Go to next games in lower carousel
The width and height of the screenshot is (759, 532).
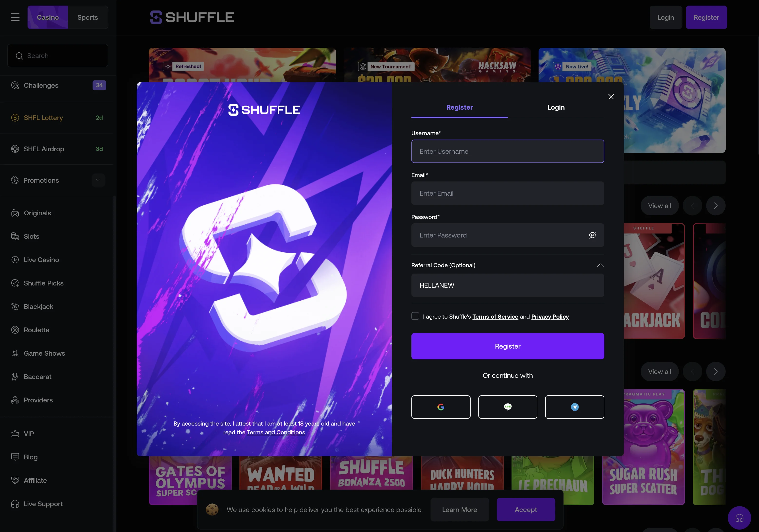(716, 372)
